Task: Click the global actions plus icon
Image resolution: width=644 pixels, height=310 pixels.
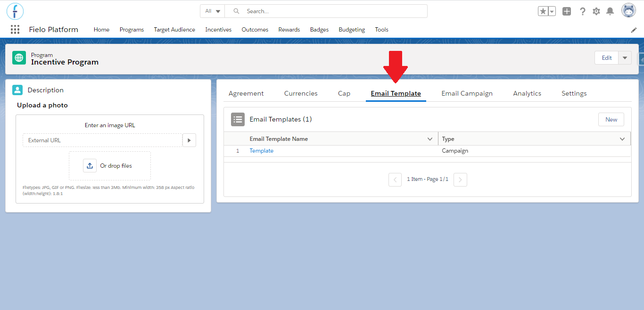Action: coord(567,11)
